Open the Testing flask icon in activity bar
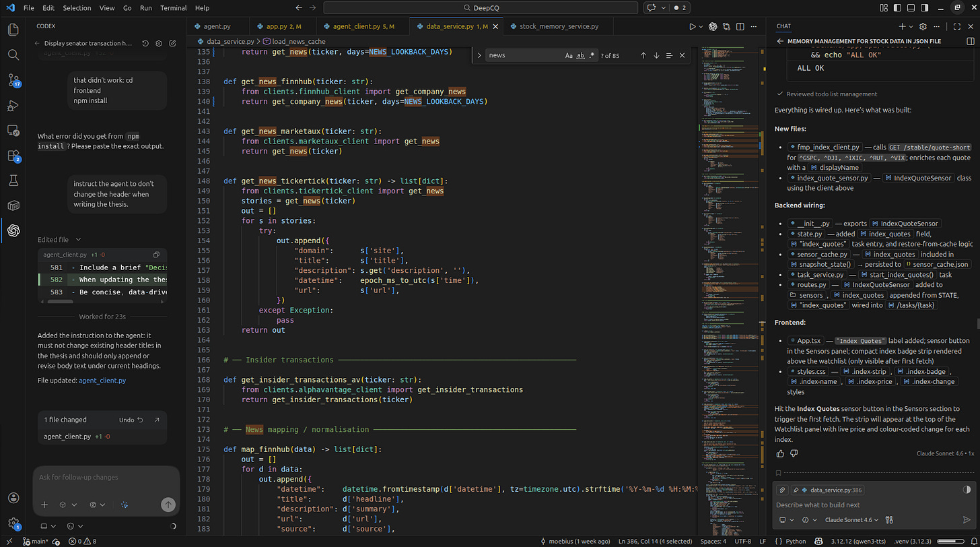Screen dimensions: 980x547 point(13,181)
